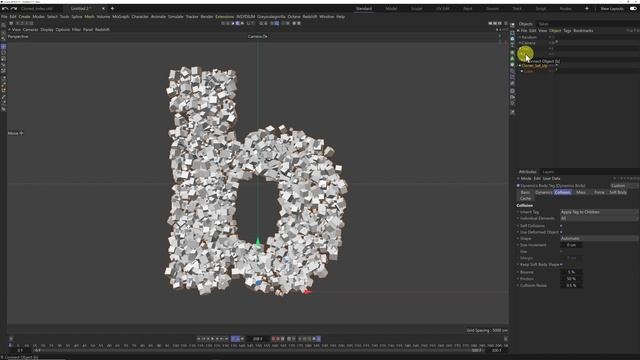Viewport: 640px width, 360px height.
Task: Open the File menu in main menu bar
Action: pos(4,17)
